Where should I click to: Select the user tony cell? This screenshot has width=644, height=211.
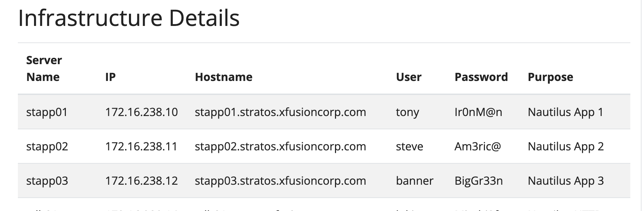click(407, 112)
